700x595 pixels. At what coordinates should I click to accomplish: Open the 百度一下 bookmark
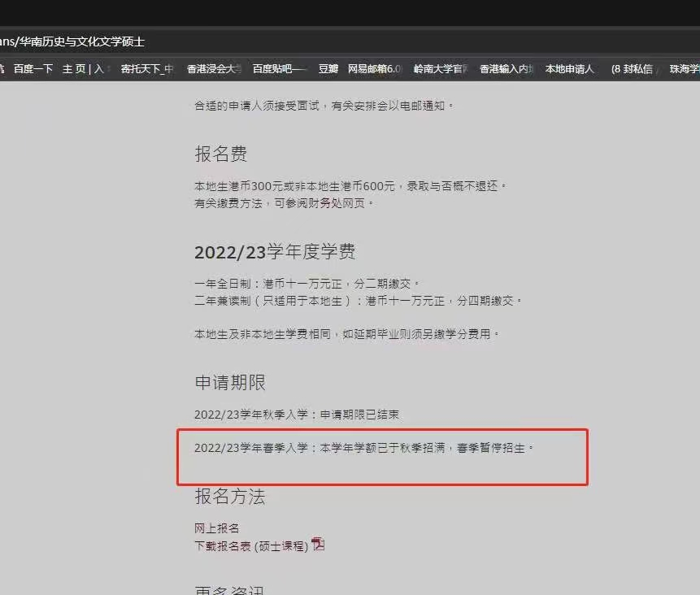[x=33, y=69]
